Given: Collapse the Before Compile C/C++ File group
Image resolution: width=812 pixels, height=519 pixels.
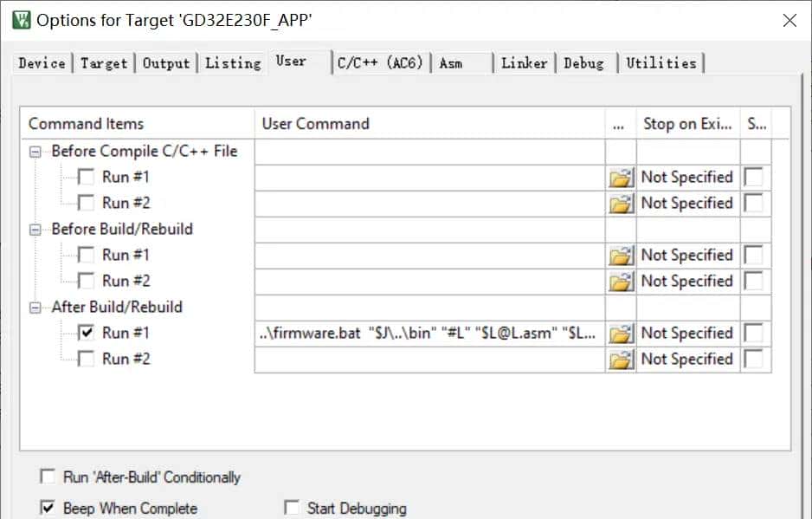Looking at the screenshot, I should pos(35,152).
